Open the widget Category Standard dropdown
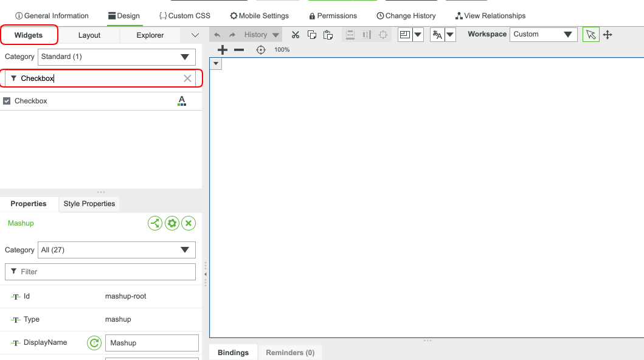Screen dimensions: 644x360 117,57
